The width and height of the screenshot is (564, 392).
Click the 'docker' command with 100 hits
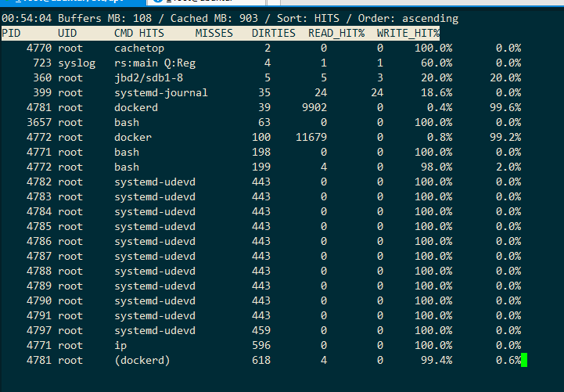click(133, 138)
